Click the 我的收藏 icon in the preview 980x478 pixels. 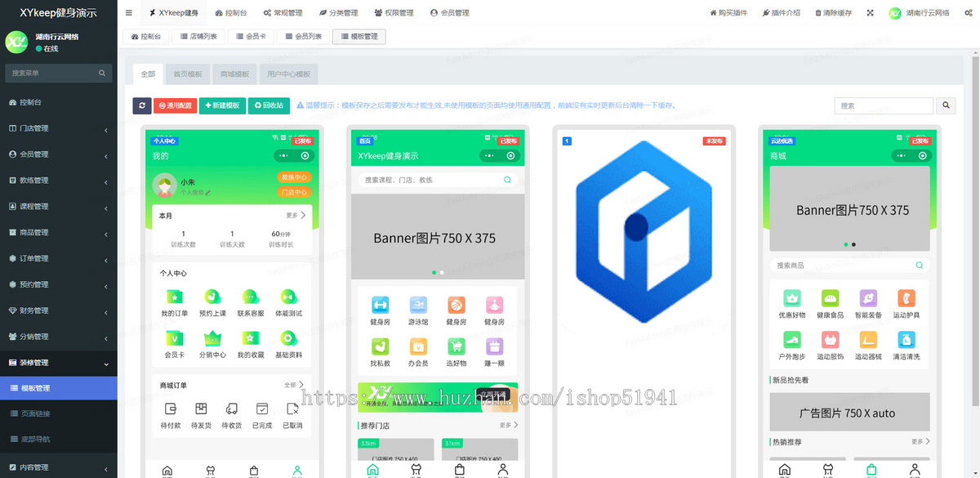pyautogui.click(x=250, y=338)
